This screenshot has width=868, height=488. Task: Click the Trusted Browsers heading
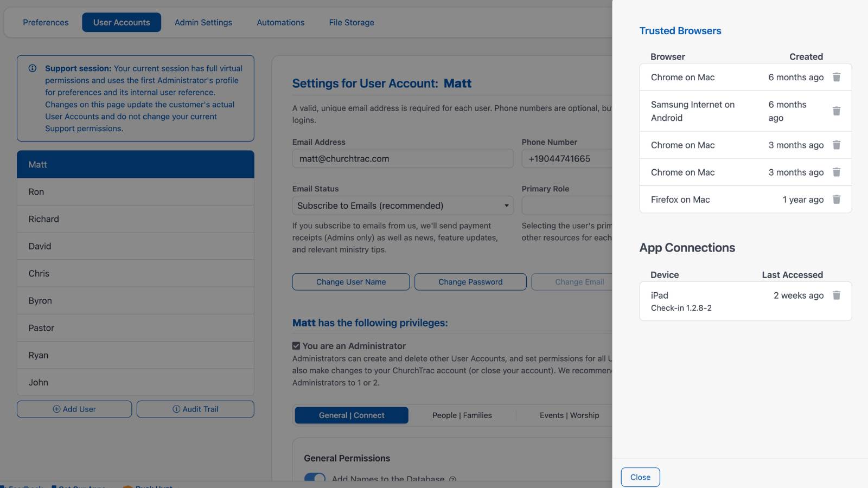point(680,31)
